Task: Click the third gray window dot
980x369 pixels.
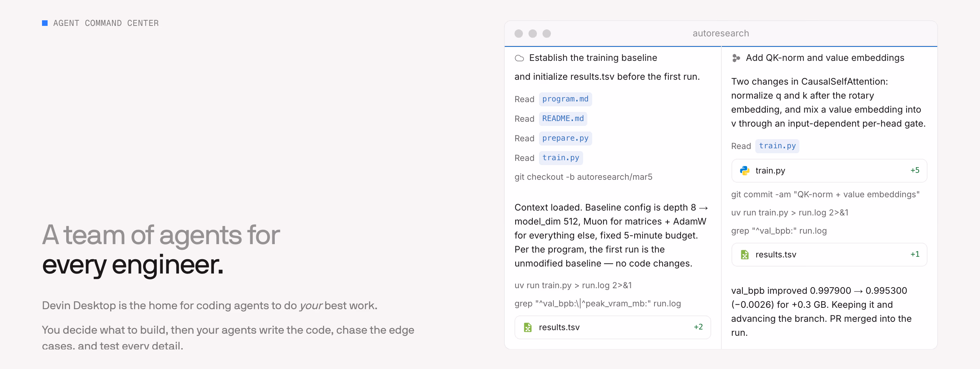Action: pyautogui.click(x=547, y=34)
